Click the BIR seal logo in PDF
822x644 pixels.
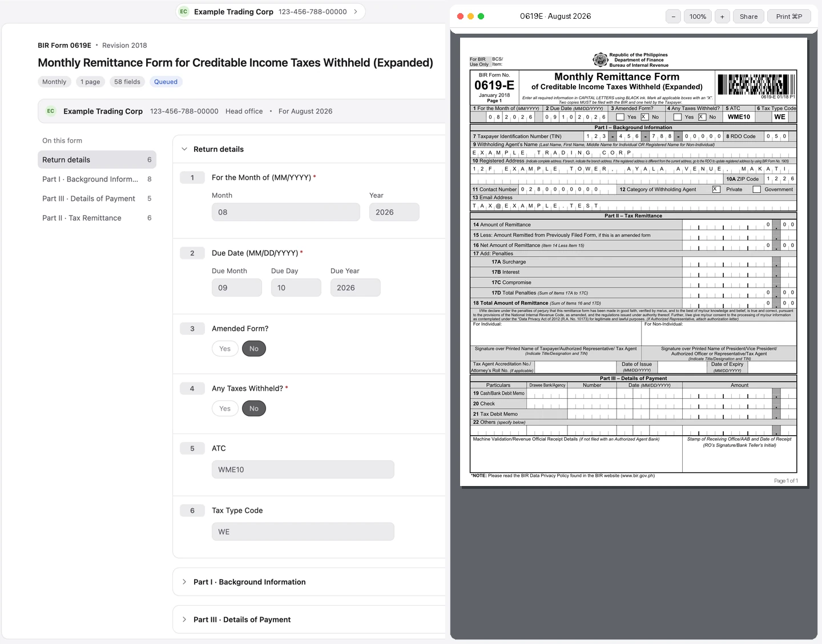tap(600, 59)
